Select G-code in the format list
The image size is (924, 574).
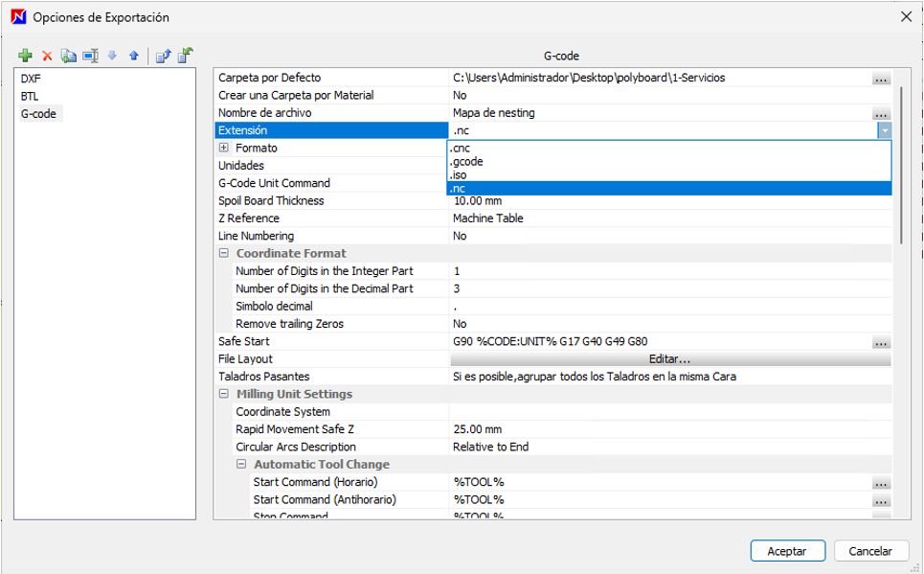point(39,113)
